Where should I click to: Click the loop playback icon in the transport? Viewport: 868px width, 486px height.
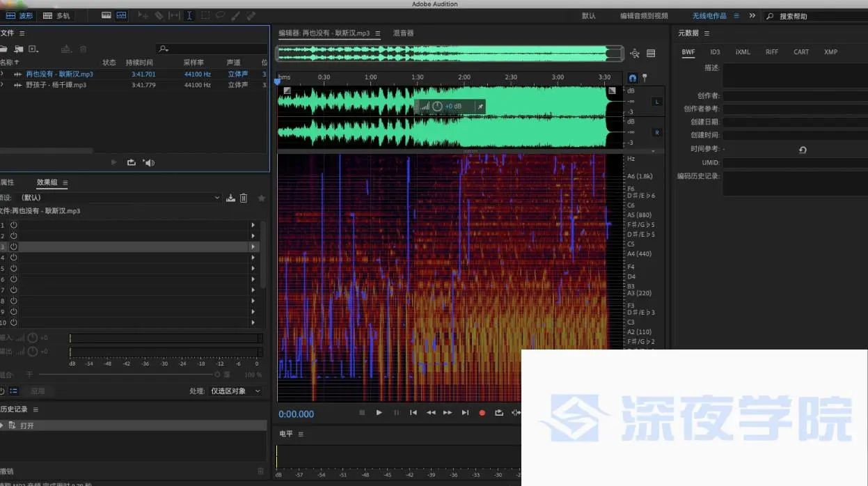[x=498, y=412]
